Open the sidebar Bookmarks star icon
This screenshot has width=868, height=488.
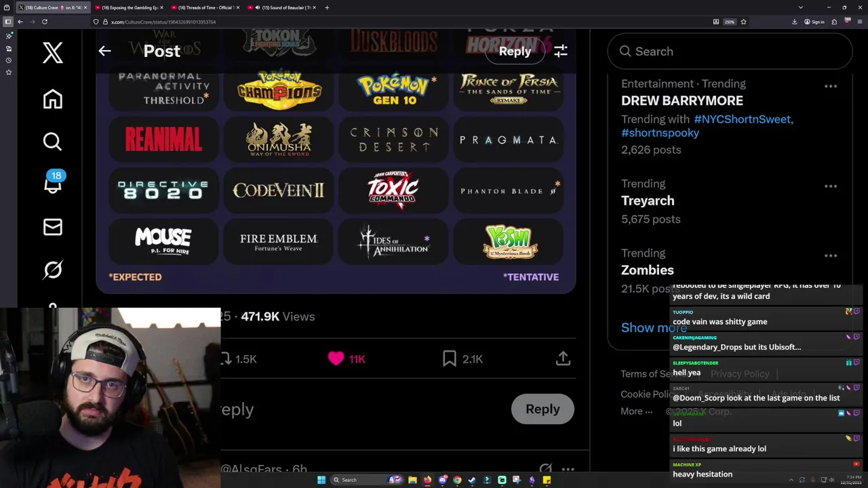pos(8,72)
